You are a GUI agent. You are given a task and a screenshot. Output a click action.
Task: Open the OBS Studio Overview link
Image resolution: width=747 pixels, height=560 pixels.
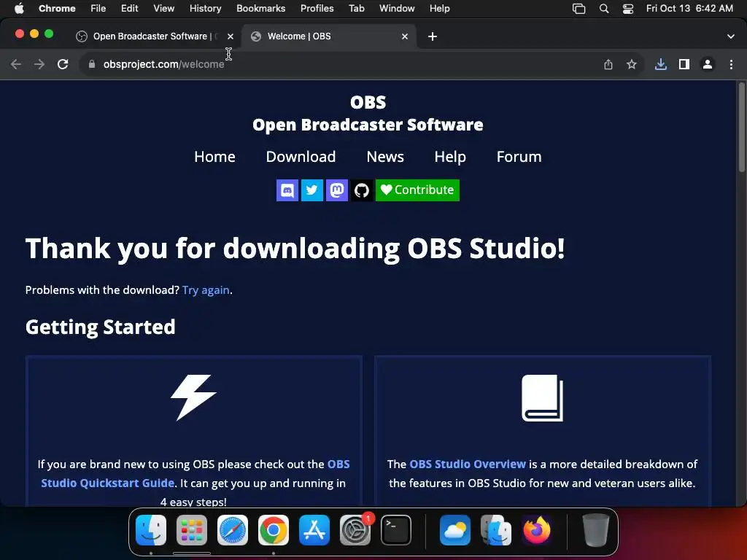pyautogui.click(x=468, y=464)
